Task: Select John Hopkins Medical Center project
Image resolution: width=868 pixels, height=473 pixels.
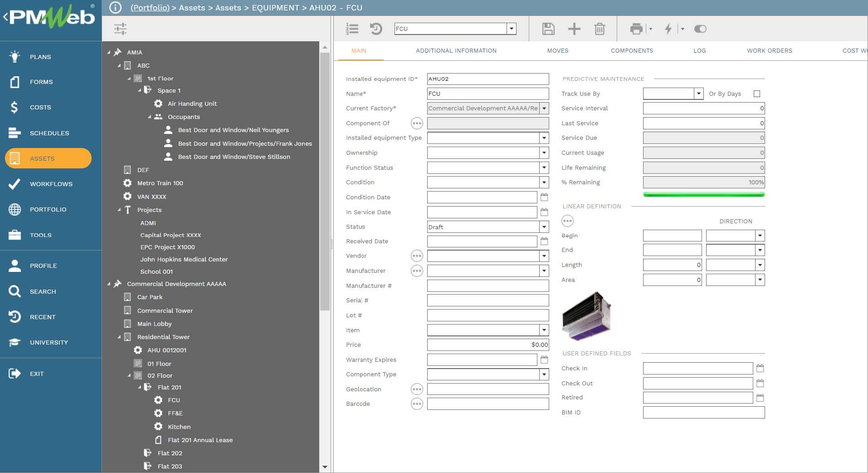Action: (184, 259)
